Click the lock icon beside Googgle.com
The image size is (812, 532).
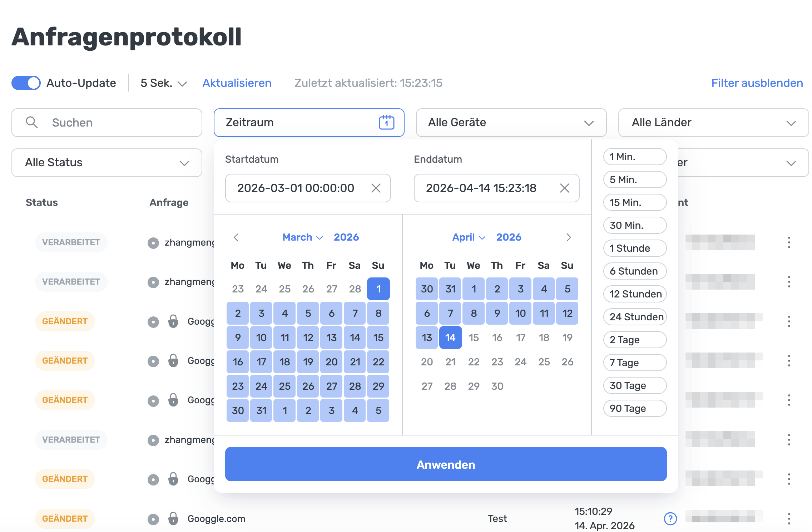click(x=174, y=518)
